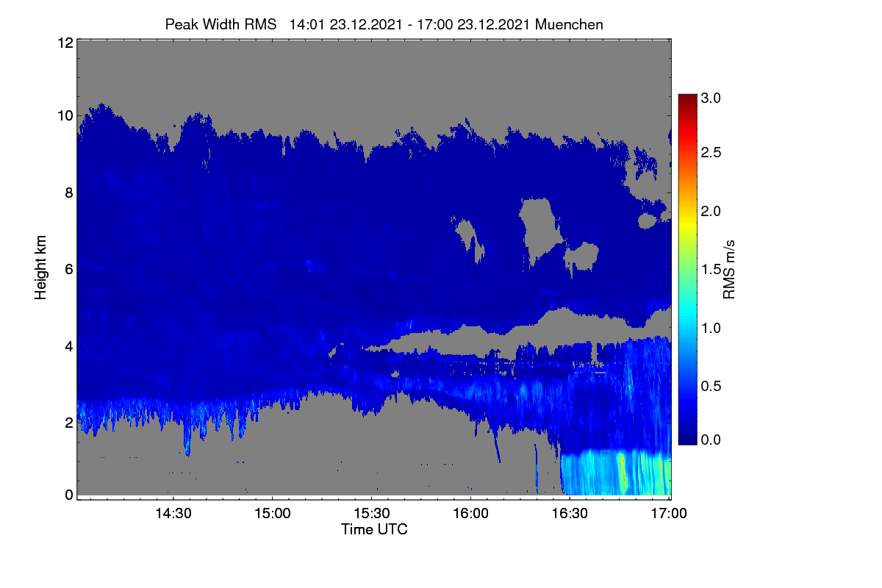882x588 pixels.
Task: Click the colorbar value 1.5
Action: tap(711, 269)
